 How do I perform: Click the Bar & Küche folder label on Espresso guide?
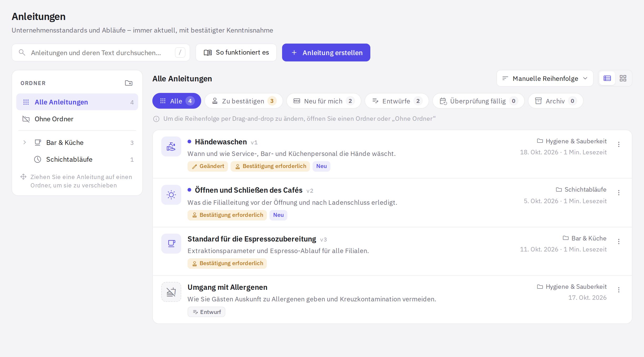coord(585,238)
